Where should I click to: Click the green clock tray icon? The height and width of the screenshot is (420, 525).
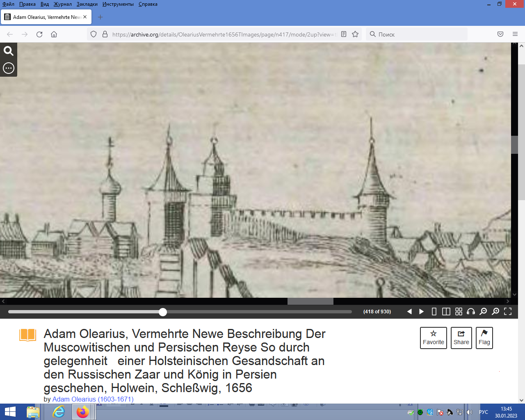[x=420, y=412]
